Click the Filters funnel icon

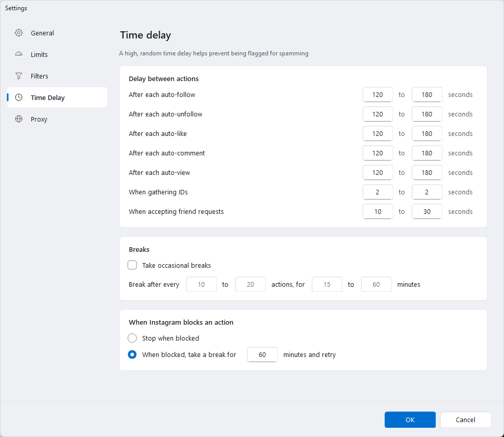18,76
